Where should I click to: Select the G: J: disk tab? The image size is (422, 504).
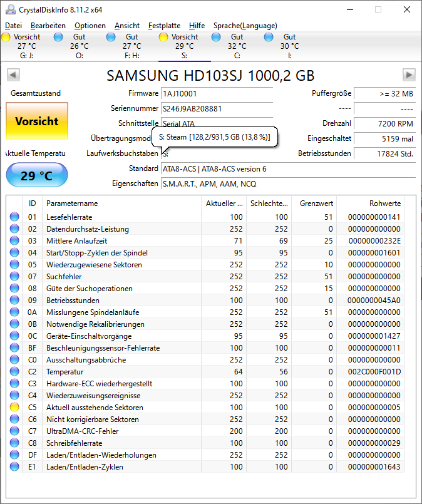[x=26, y=46]
